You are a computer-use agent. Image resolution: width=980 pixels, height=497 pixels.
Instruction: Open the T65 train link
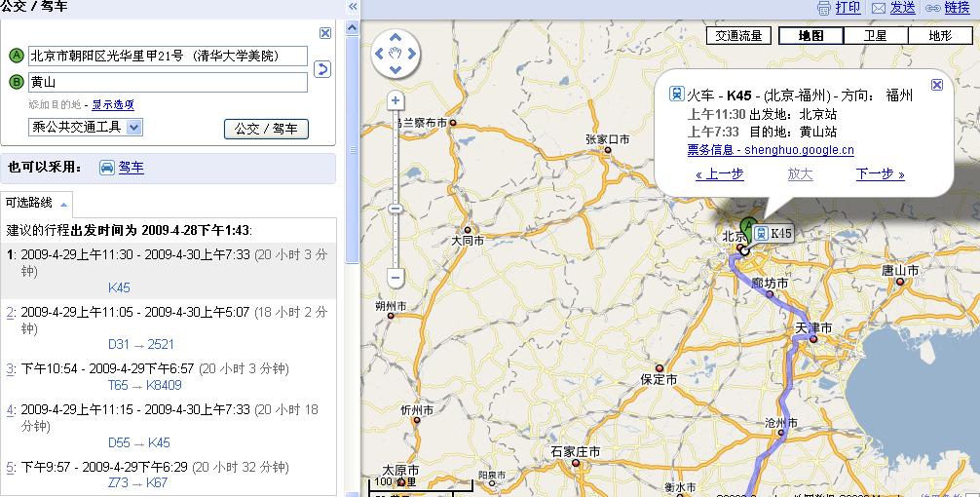[x=118, y=385]
